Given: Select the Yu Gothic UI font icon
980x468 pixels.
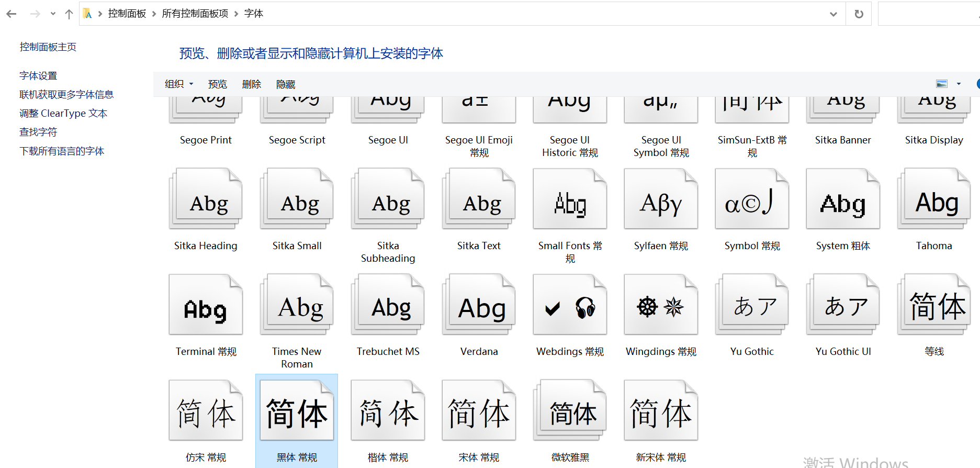Looking at the screenshot, I should click(843, 305).
